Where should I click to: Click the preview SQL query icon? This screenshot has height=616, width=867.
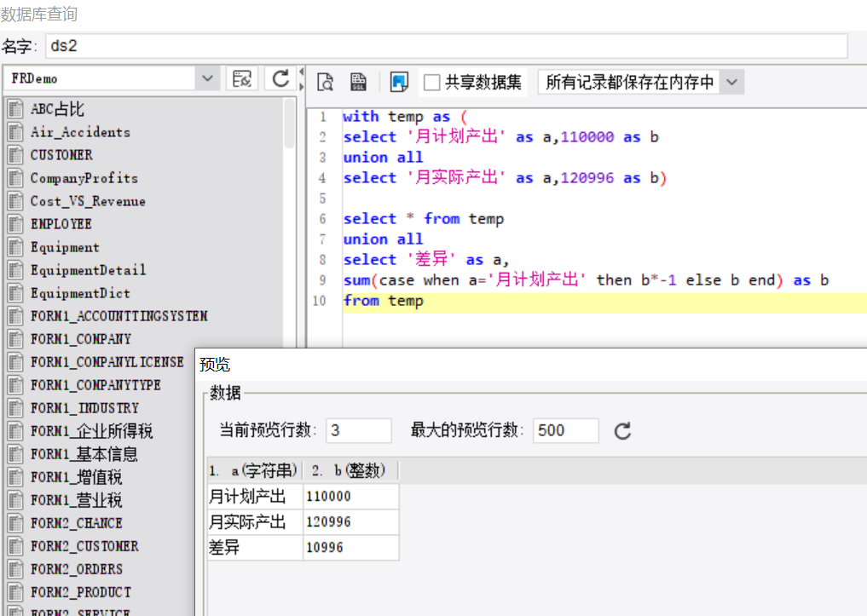click(x=325, y=82)
